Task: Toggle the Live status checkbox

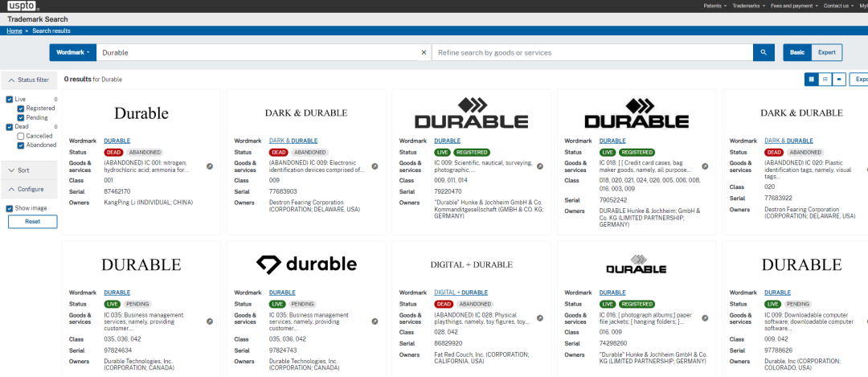Action: pos(10,99)
